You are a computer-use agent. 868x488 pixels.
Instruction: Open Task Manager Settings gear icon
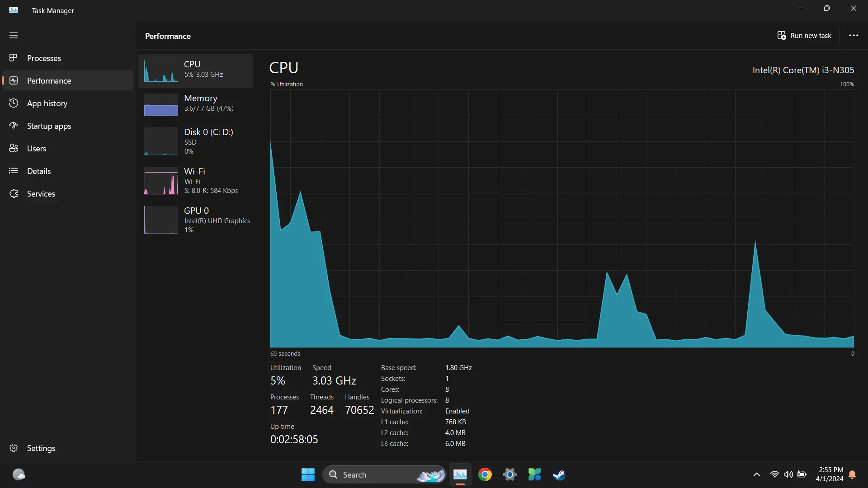pos(14,448)
